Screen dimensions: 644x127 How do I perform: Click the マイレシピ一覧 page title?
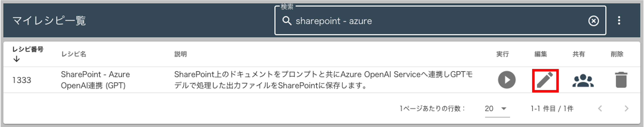pyautogui.click(x=49, y=21)
